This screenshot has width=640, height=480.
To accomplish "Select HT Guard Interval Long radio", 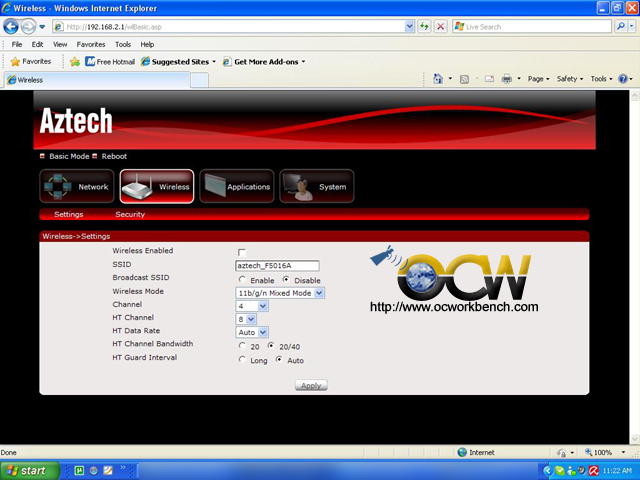I will click(242, 360).
